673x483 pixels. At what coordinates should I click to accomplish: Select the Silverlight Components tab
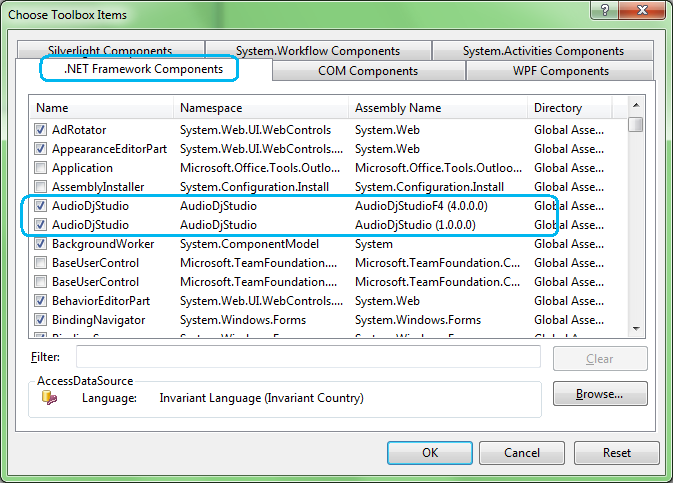click(x=109, y=51)
